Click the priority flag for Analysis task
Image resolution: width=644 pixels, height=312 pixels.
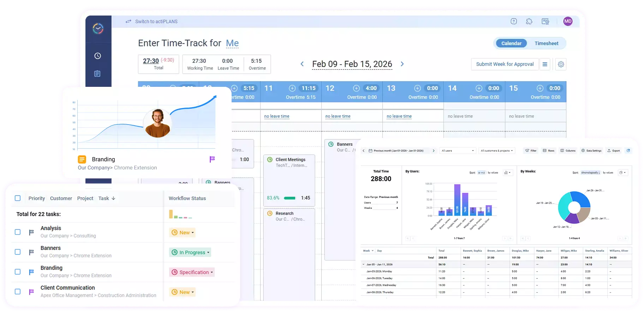[31, 232]
